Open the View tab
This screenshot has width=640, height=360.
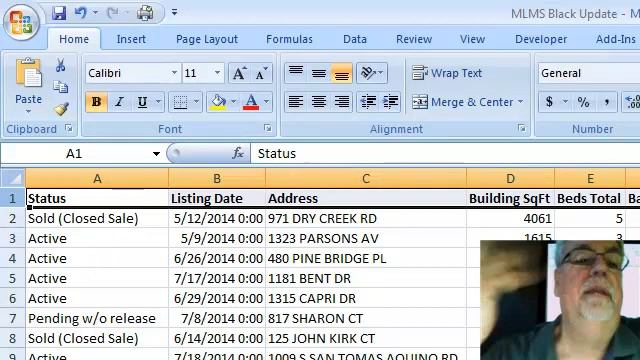click(472, 39)
